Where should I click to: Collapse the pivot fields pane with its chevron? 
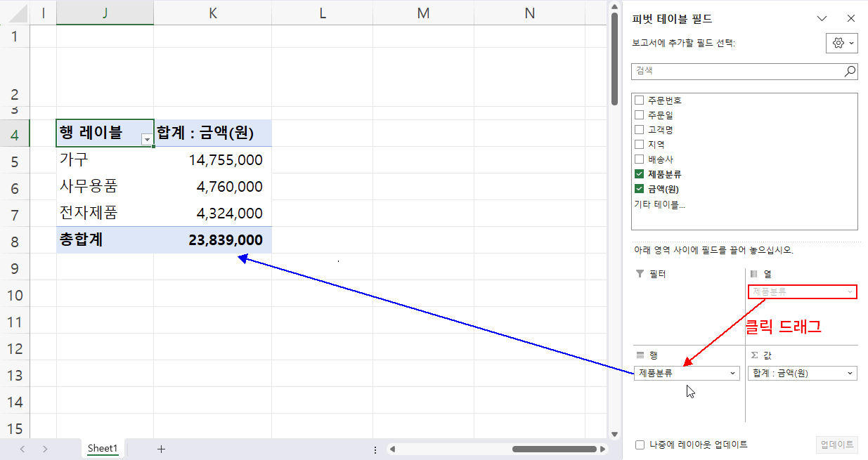[822, 18]
